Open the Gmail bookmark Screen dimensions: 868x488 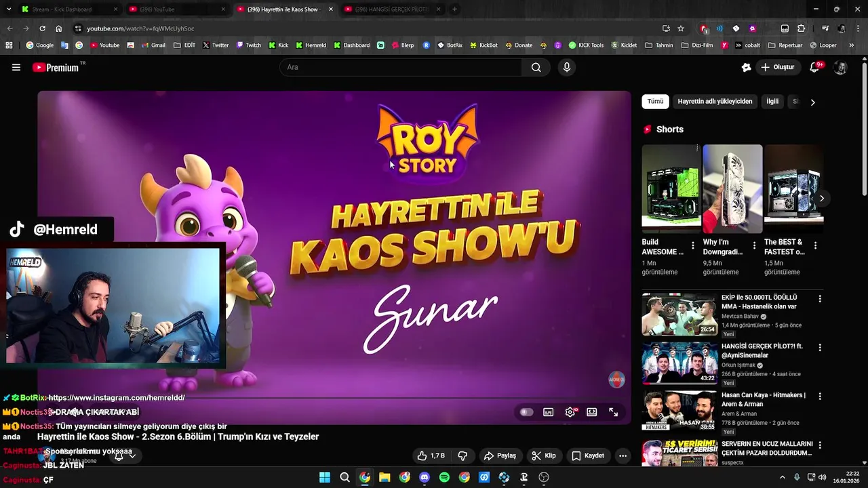[153, 45]
